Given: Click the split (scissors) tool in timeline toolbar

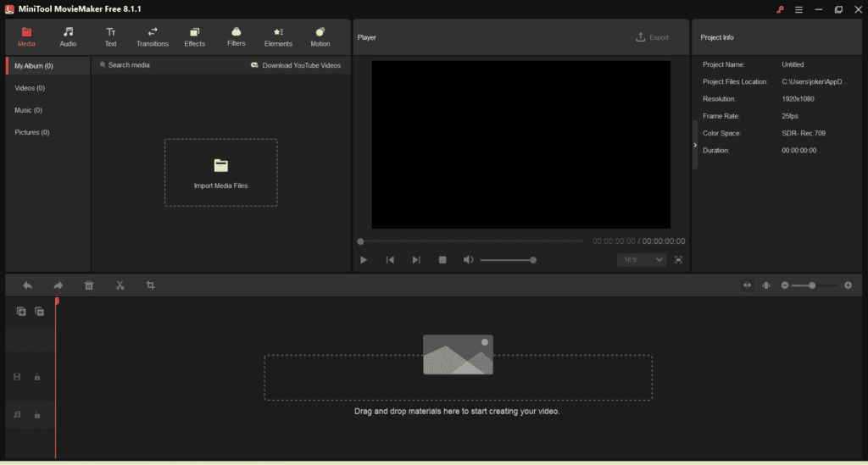Looking at the screenshot, I should [x=120, y=285].
